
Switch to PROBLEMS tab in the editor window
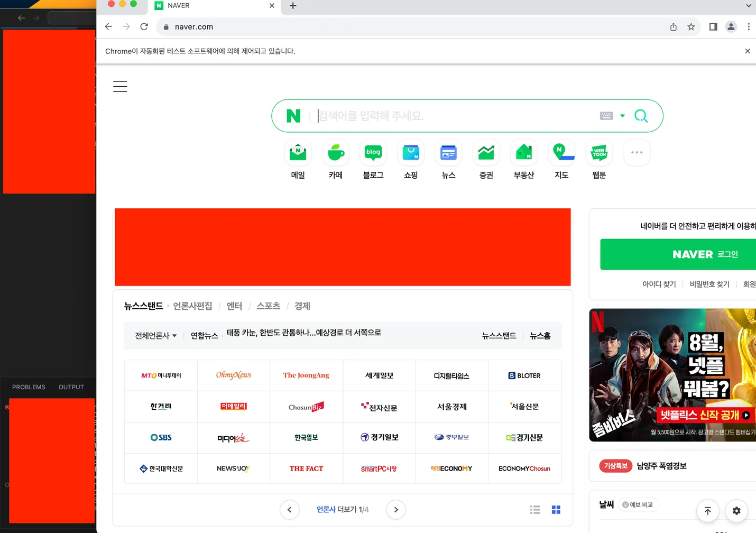point(29,387)
